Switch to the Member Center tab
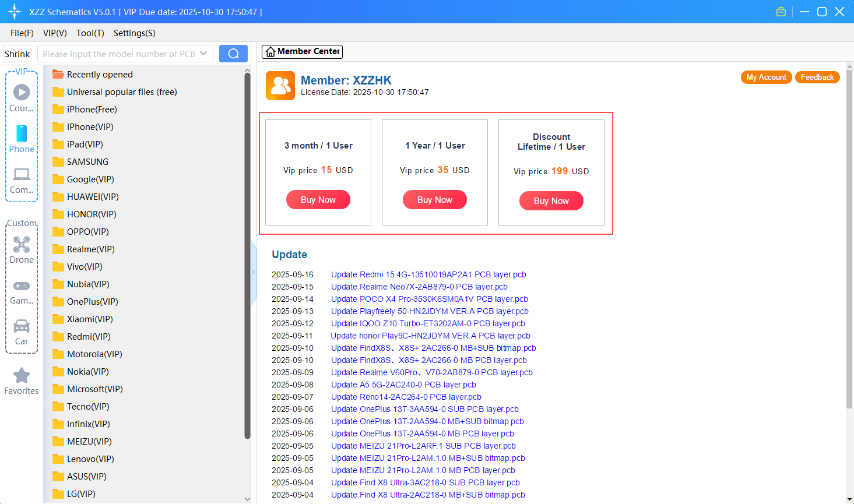The width and height of the screenshot is (854, 504). (x=302, y=52)
